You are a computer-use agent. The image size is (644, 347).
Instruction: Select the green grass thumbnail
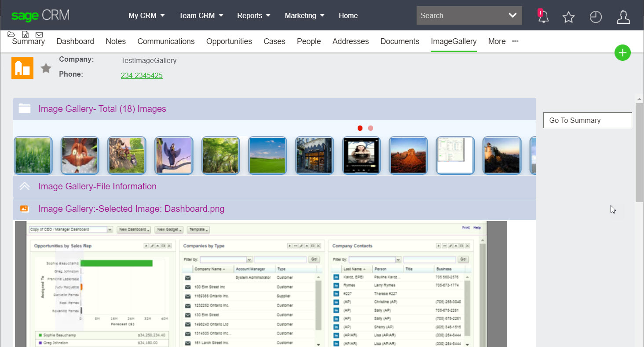(x=33, y=155)
